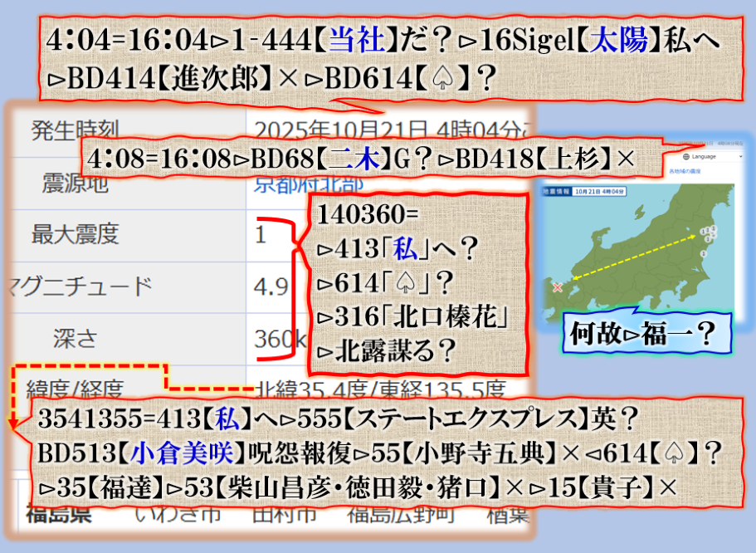This screenshot has height=553, width=756.
Task: Click the 最大震度 row label
Action: click(75, 235)
